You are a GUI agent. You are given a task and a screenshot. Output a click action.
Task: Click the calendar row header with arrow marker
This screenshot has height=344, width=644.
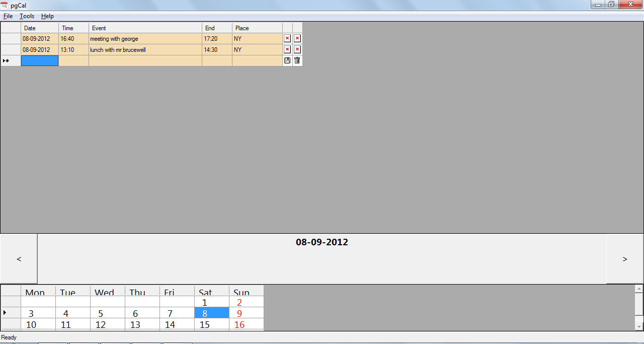(x=11, y=313)
